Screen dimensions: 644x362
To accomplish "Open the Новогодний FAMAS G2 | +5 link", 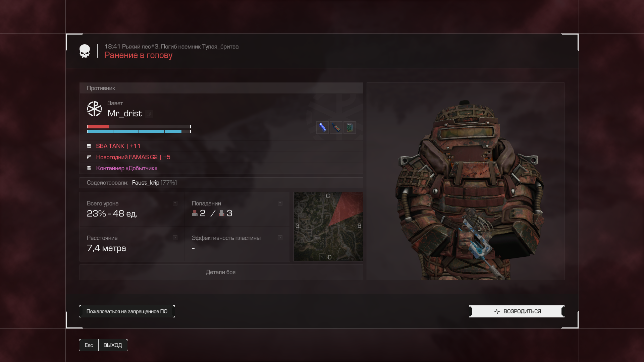I will coord(133,157).
